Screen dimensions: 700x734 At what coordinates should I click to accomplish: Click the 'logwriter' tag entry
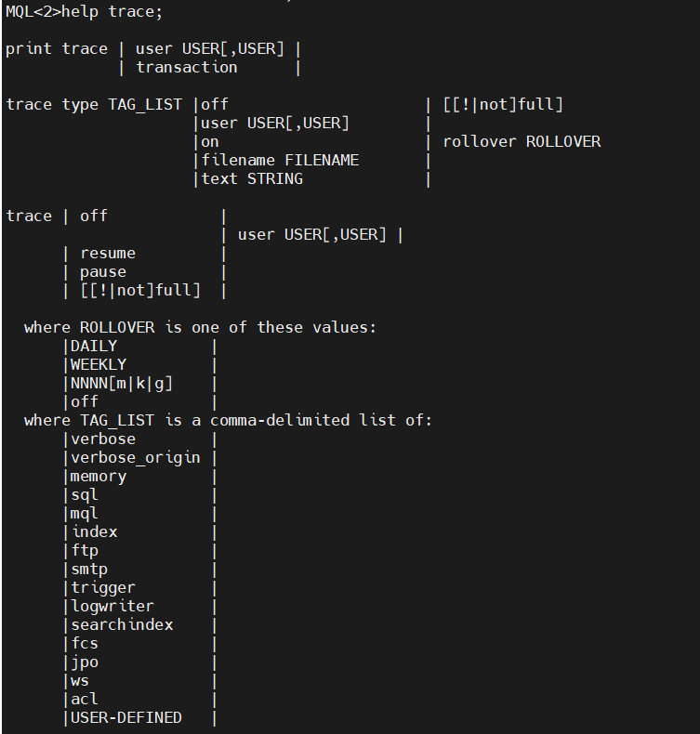112,606
